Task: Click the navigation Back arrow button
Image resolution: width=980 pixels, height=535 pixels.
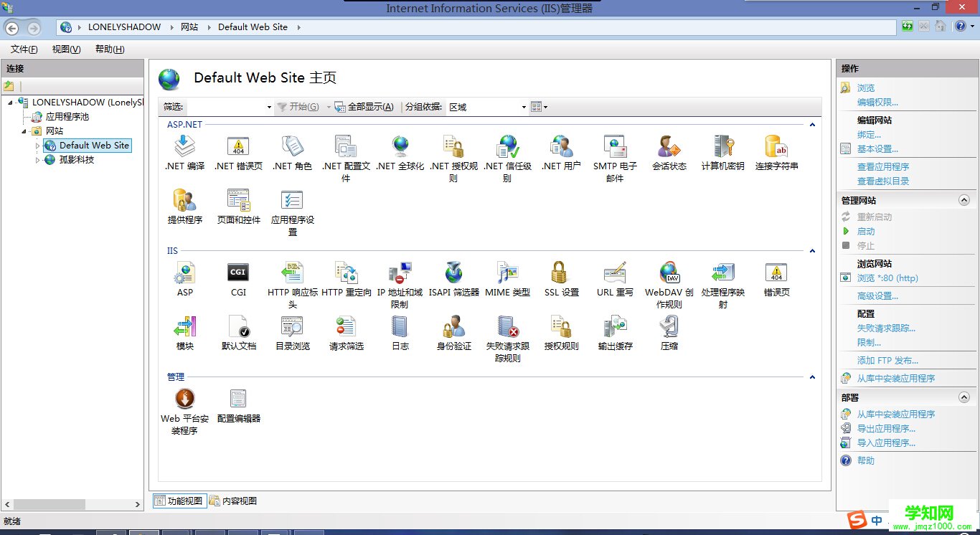Action: click(x=12, y=28)
